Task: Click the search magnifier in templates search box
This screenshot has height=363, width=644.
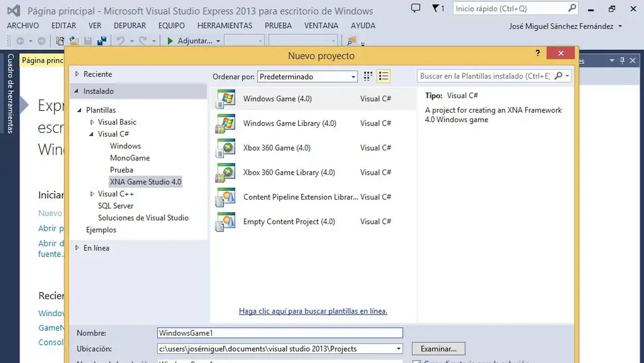Action: 558,76
